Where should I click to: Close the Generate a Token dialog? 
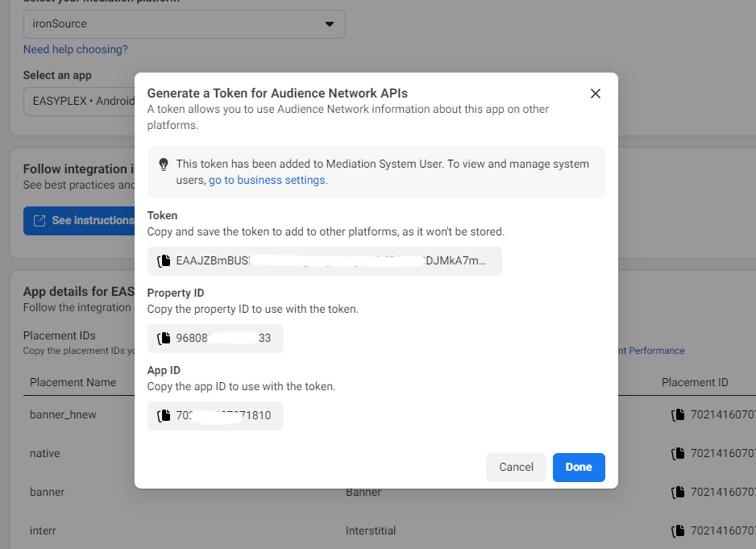(x=596, y=94)
